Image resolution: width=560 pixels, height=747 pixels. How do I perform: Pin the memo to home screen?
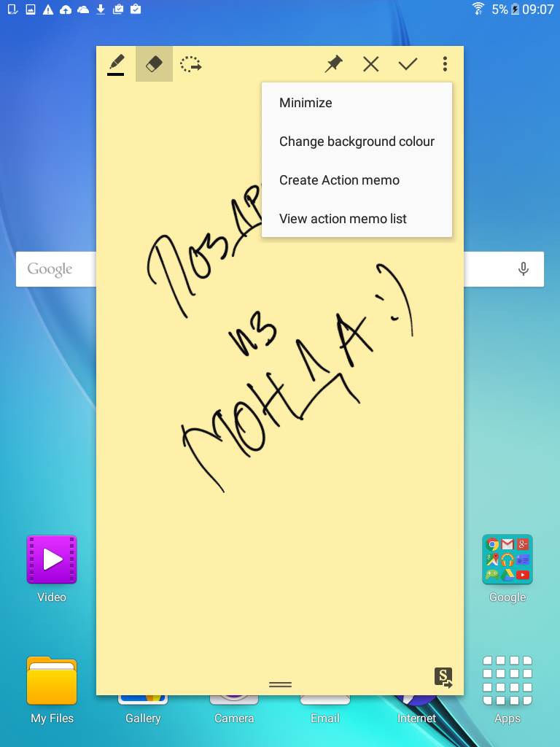click(333, 64)
